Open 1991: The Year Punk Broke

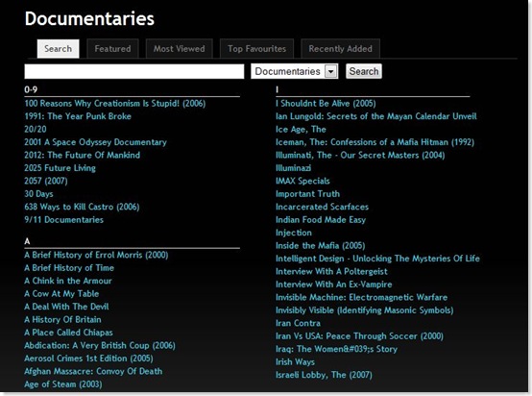(78, 116)
